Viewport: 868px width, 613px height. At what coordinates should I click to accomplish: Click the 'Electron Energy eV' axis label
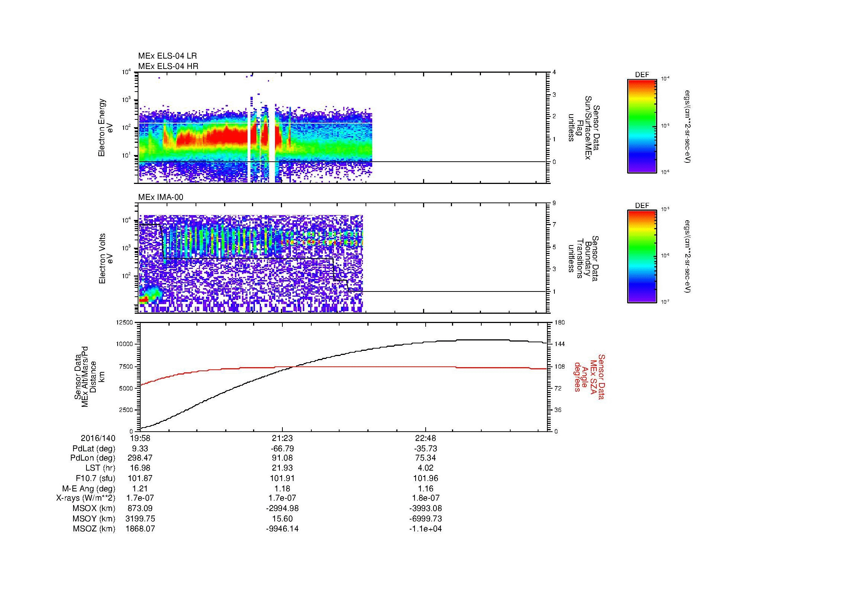click(105, 128)
